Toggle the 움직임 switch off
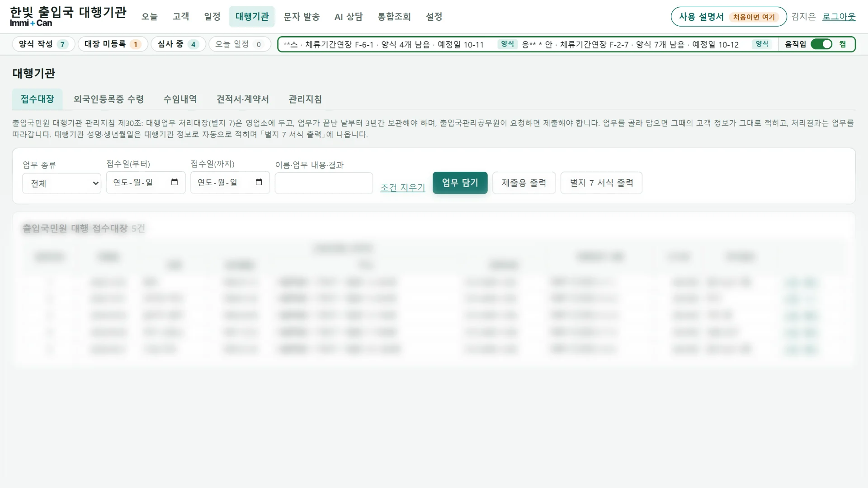 pos(821,44)
